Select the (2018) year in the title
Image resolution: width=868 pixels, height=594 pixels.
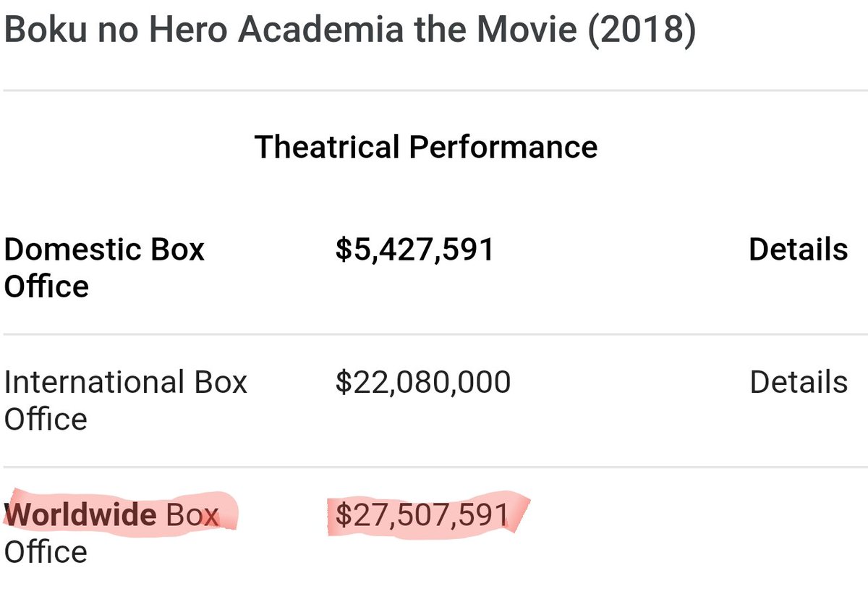coord(642,34)
